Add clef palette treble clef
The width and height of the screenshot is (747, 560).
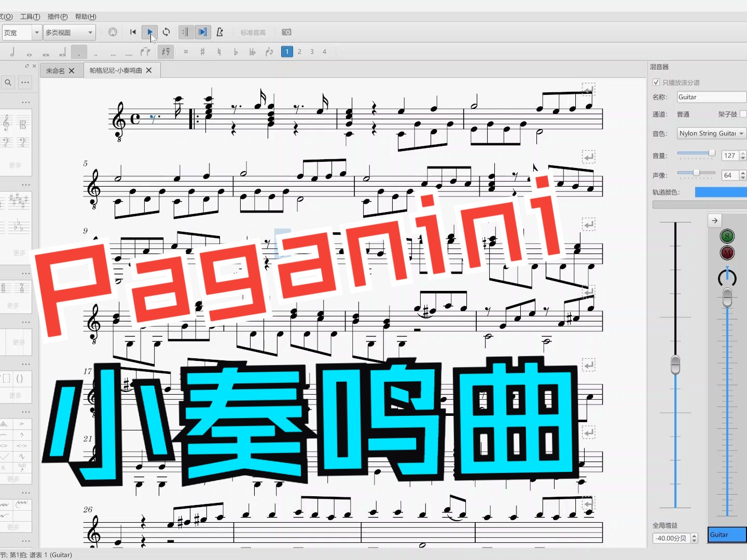(x=7, y=124)
